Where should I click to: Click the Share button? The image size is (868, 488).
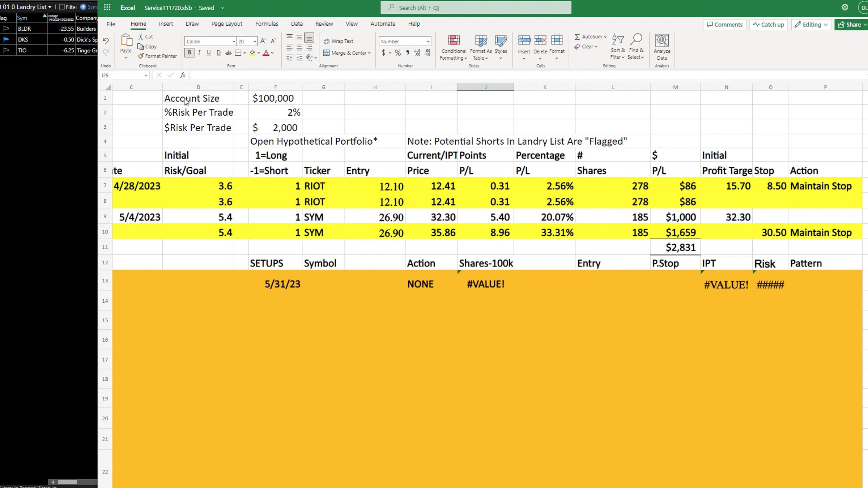pos(852,25)
